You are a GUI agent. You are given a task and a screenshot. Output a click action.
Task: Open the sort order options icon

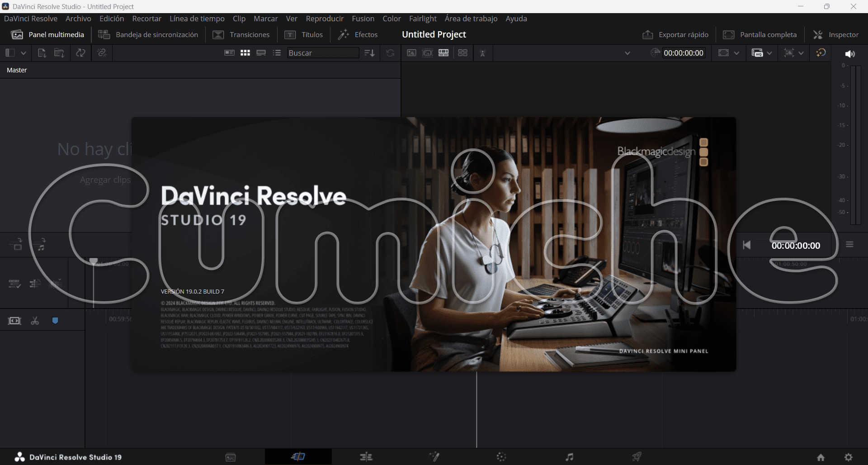click(x=369, y=53)
